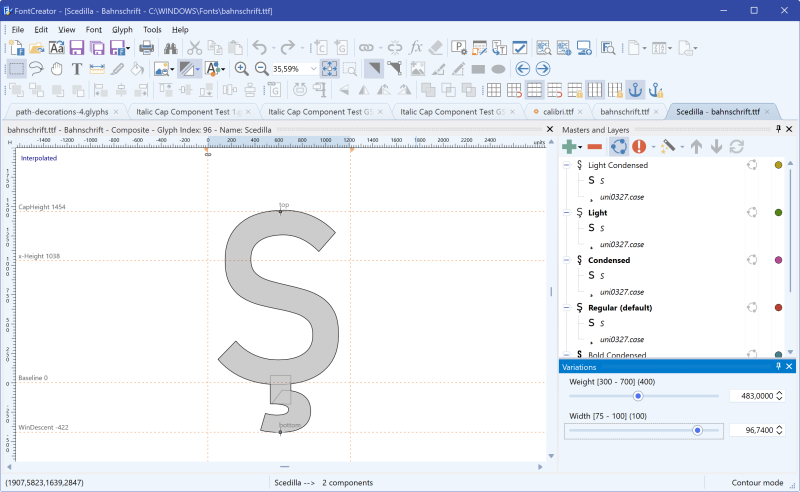Collapse the Light Condensed master node
800x492 pixels.
566,165
